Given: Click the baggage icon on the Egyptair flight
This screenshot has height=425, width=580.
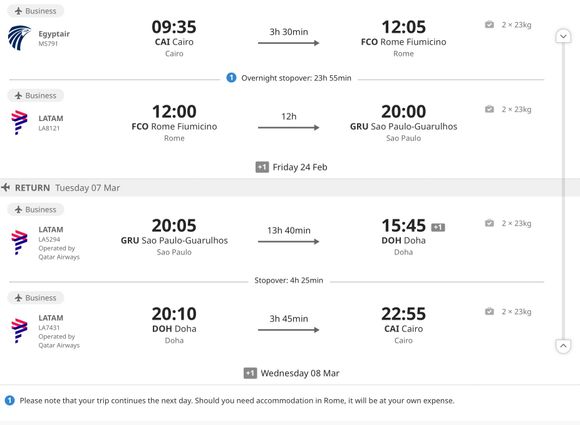Looking at the screenshot, I should point(489,25).
